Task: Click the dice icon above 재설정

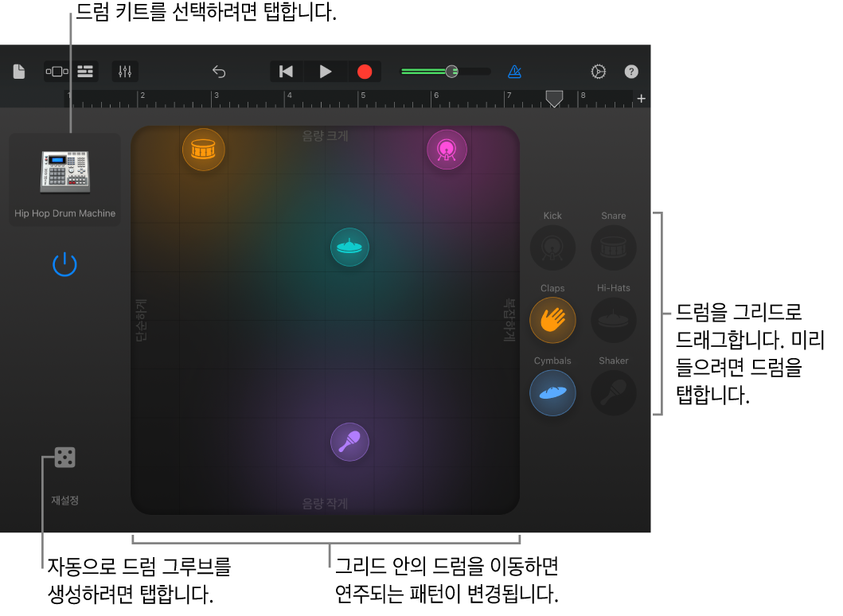Action: [64, 457]
